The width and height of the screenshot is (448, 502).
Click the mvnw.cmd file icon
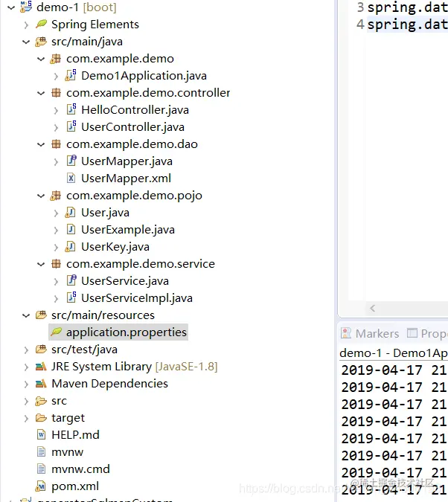click(x=41, y=469)
